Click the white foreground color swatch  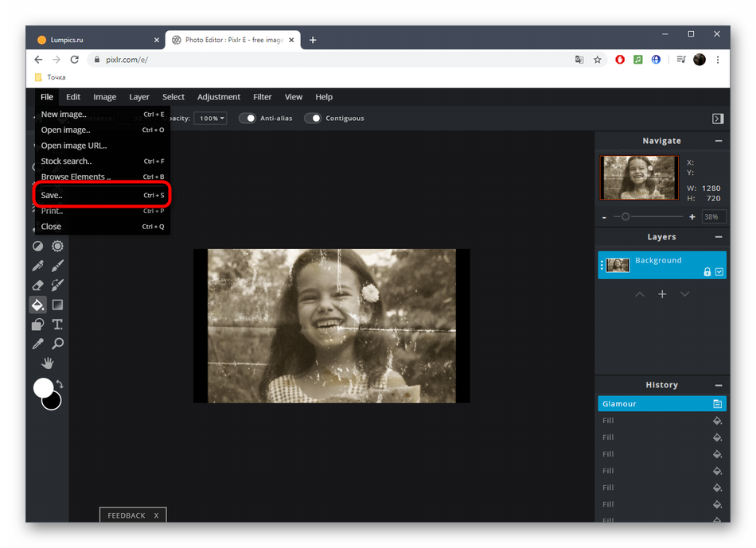(43, 387)
